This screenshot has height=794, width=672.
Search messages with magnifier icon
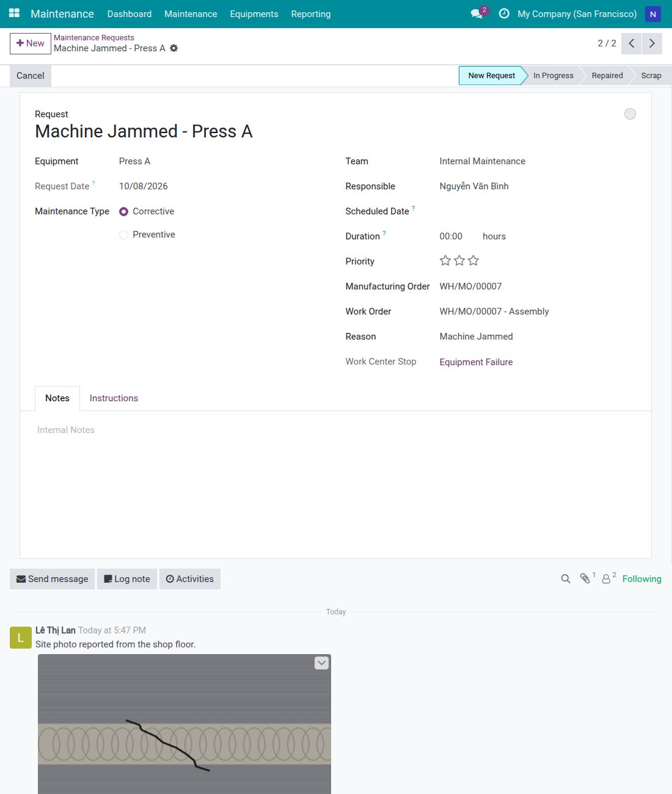click(566, 579)
